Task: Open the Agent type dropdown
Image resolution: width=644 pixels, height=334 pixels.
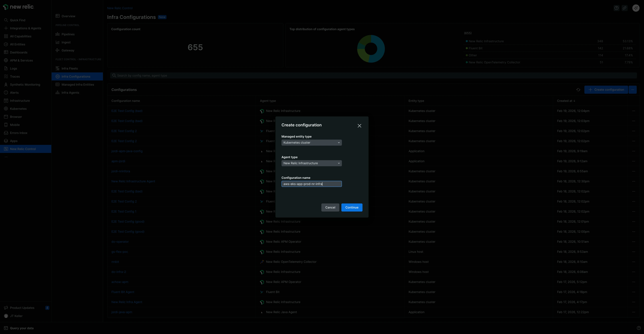Action: pos(312,163)
